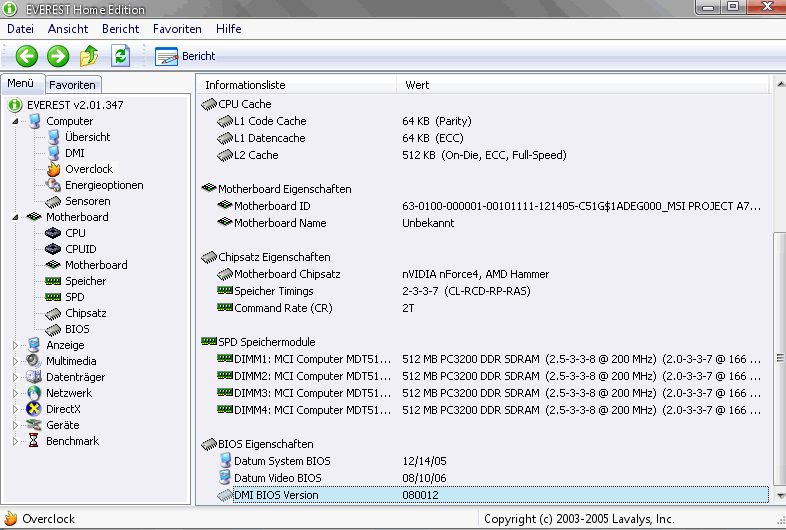Viewport: 786px width, 530px height.
Task: Open the BIOS icon in the tree
Action: pos(53,330)
